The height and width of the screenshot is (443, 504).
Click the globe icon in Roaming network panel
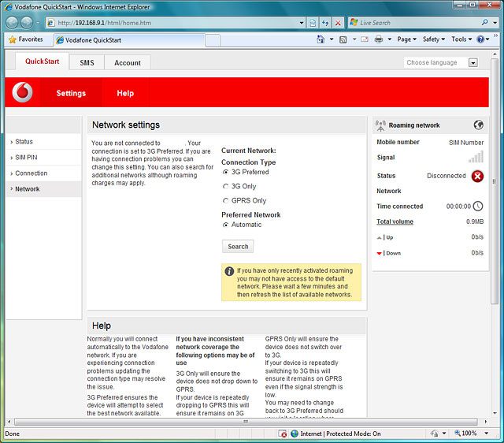[478, 125]
